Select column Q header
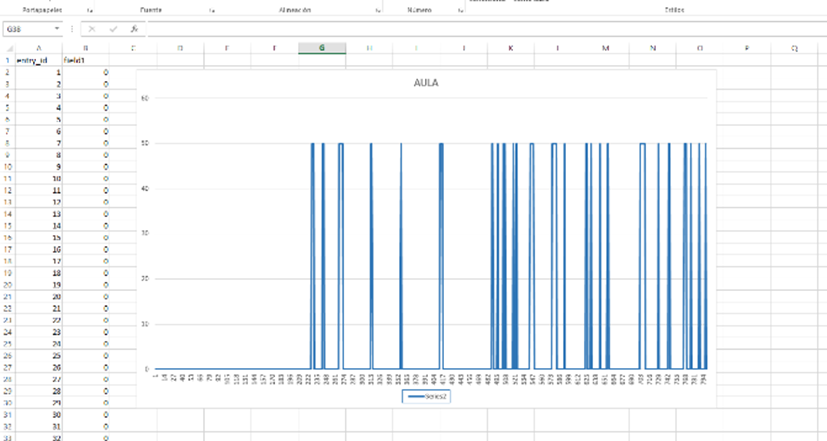827x441 pixels. tap(794, 48)
